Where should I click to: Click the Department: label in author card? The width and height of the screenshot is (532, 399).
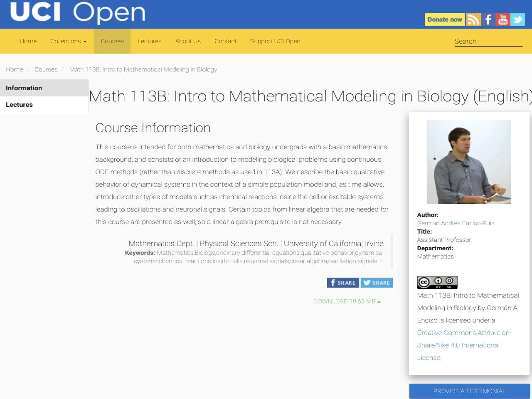tap(435, 248)
